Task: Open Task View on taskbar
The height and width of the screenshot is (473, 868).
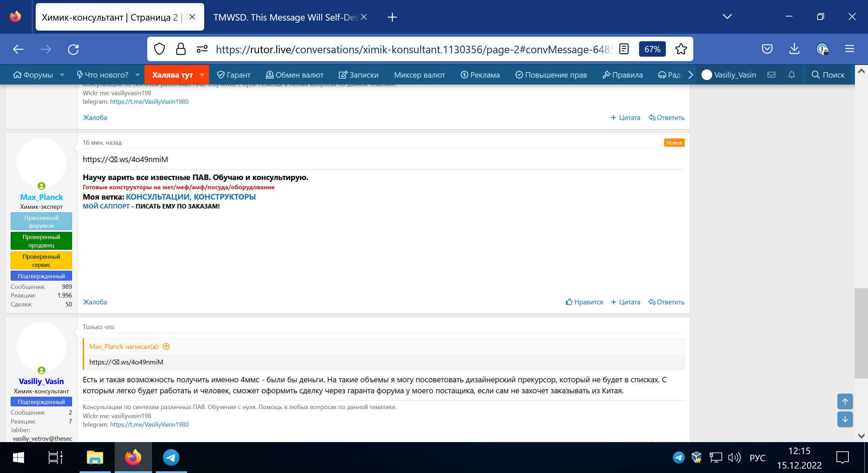Action: (x=55, y=458)
